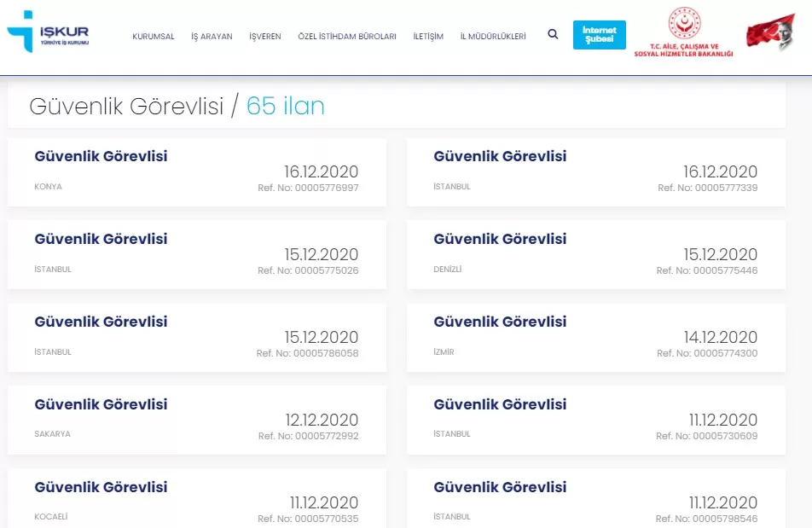812x528 pixels.
Task: Click the Turkish flag with Atatürk image
Action: pyautogui.click(x=770, y=33)
